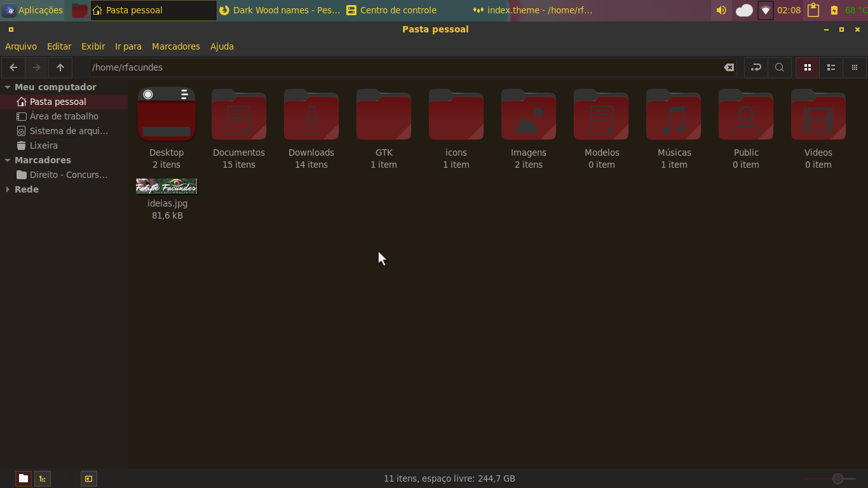
Task: Switch to Dark Wood names browser window
Action: tap(280, 10)
